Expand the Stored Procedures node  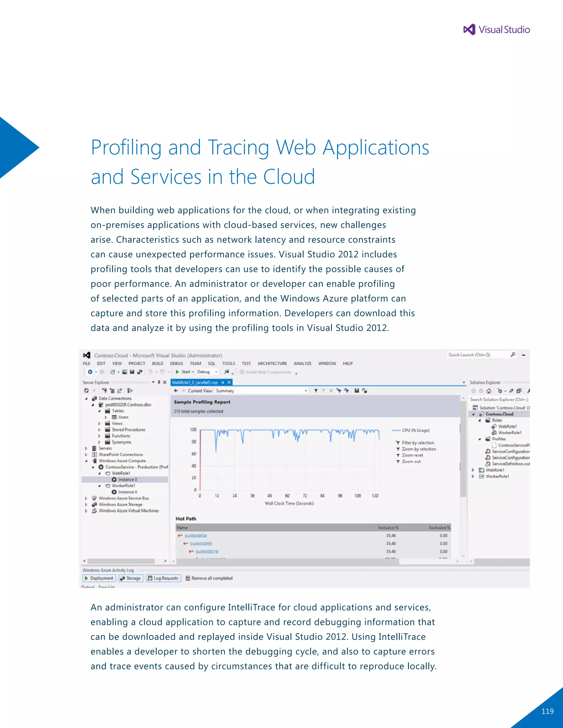(x=100, y=430)
